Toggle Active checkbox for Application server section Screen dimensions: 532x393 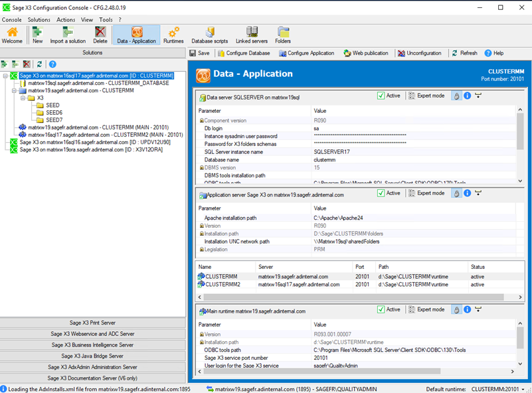[x=381, y=193]
